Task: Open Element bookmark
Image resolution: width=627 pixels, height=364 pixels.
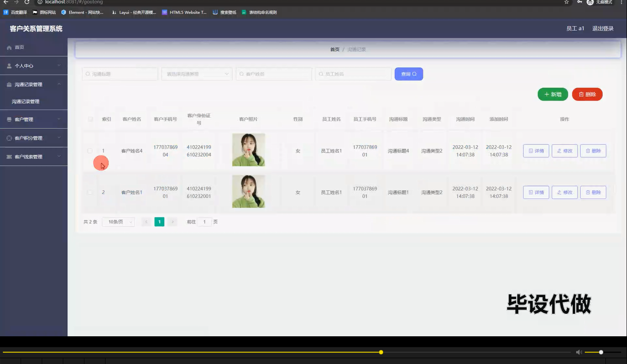Action: coord(82,12)
